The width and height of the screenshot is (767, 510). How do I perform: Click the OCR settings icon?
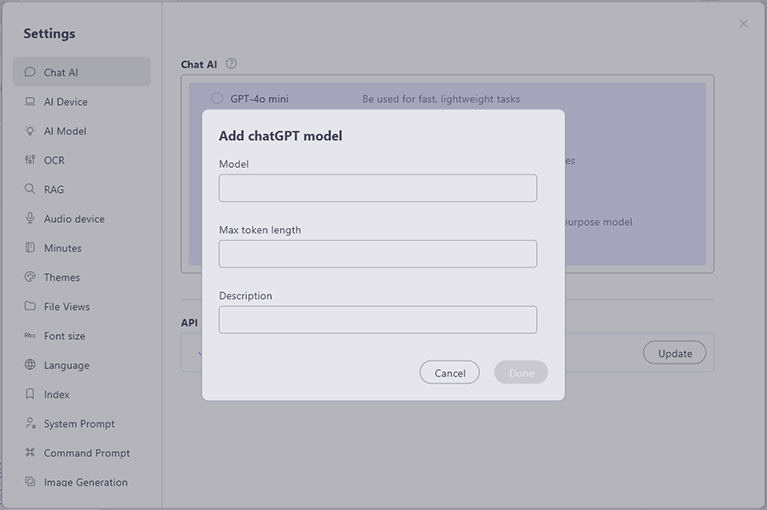pos(30,160)
